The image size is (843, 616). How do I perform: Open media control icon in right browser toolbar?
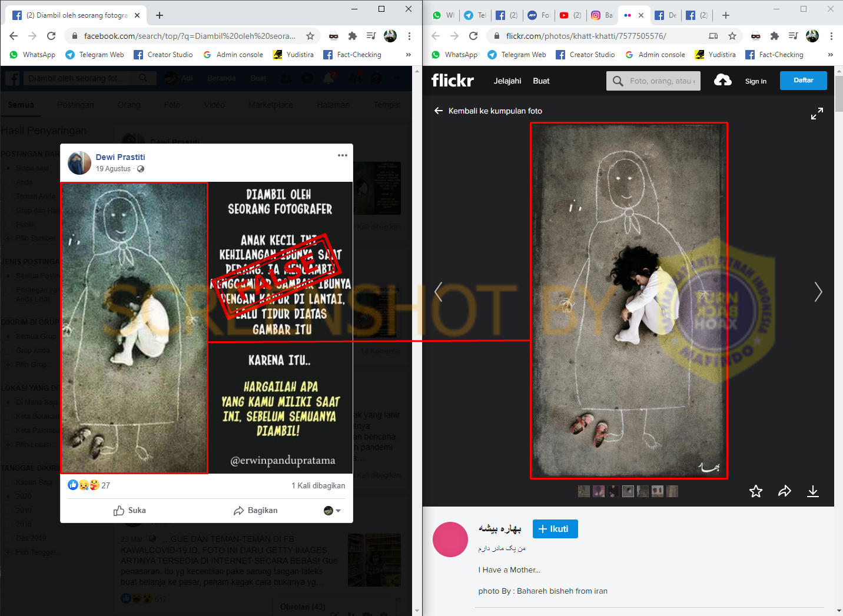pyautogui.click(x=794, y=36)
